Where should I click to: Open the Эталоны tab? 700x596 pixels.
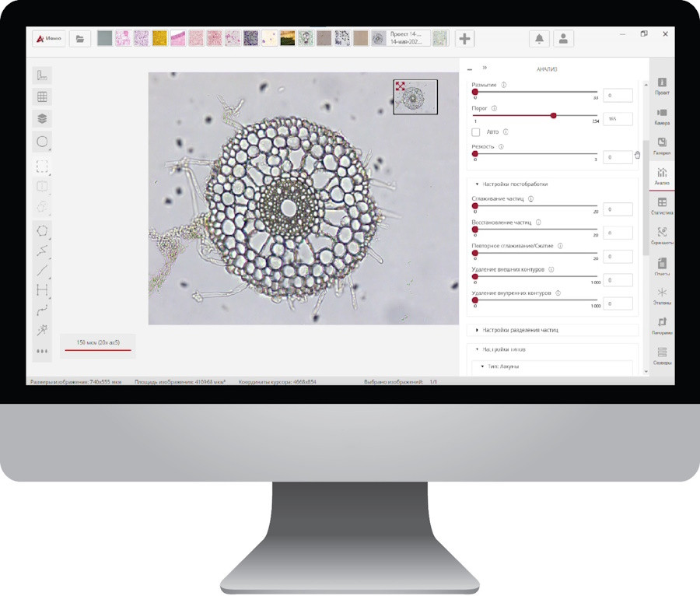[x=662, y=296]
